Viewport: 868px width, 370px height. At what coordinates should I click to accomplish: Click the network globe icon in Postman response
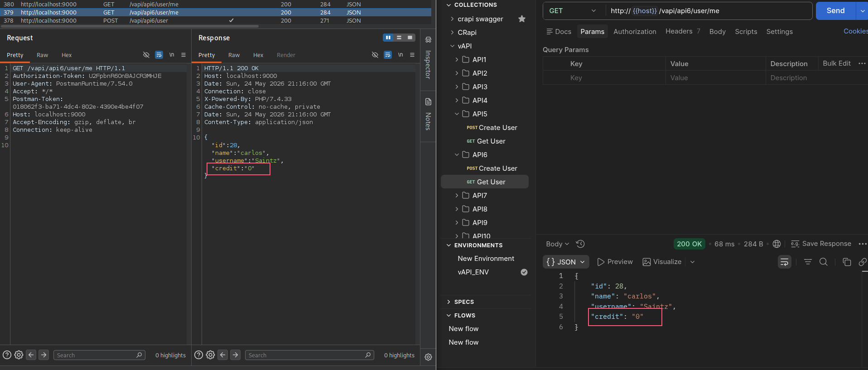click(776, 244)
